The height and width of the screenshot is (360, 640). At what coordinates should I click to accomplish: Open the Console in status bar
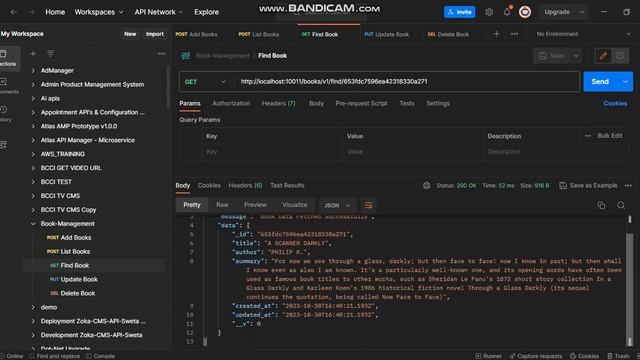tap(100, 356)
